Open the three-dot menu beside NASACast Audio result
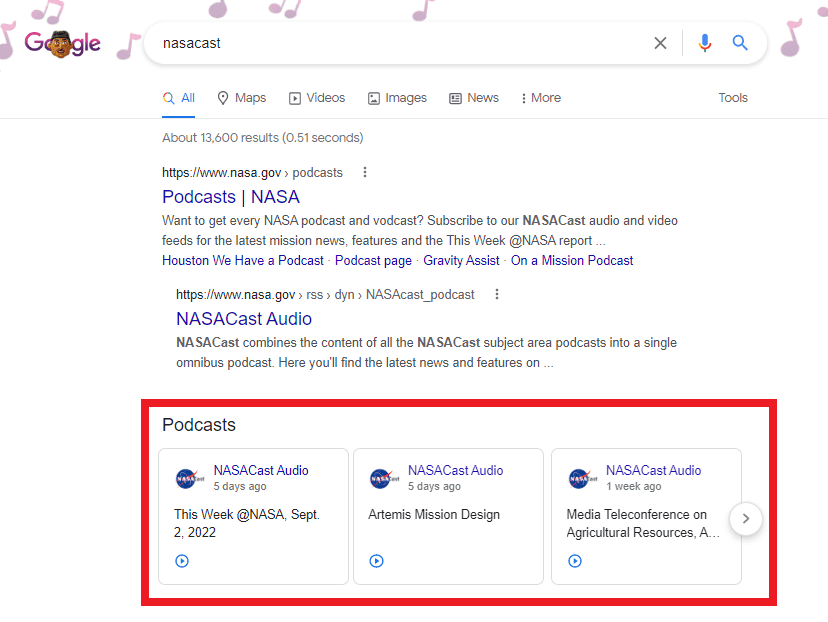This screenshot has height=622, width=828. click(x=497, y=294)
